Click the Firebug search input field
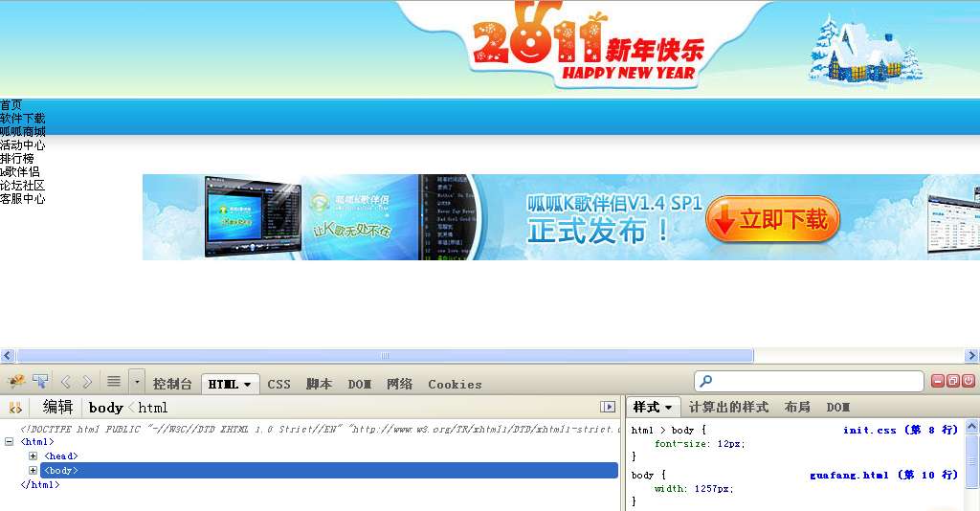This screenshot has width=980, height=511. click(x=813, y=382)
